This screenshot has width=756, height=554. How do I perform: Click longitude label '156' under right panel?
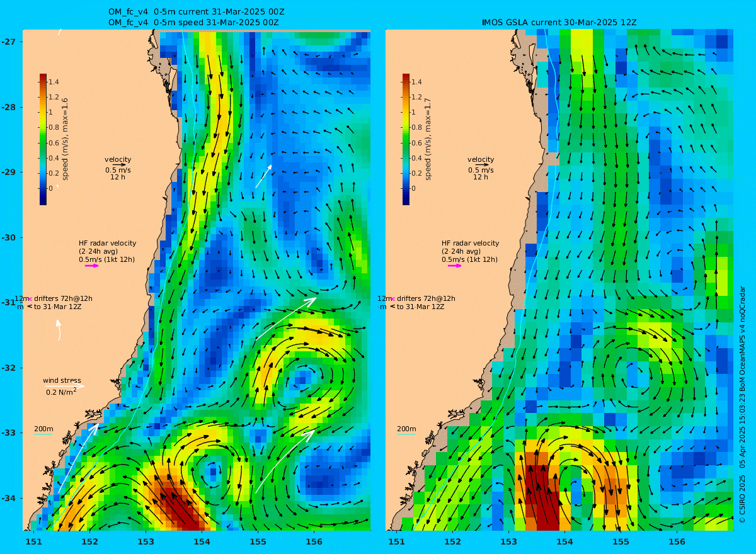[x=677, y=541]
